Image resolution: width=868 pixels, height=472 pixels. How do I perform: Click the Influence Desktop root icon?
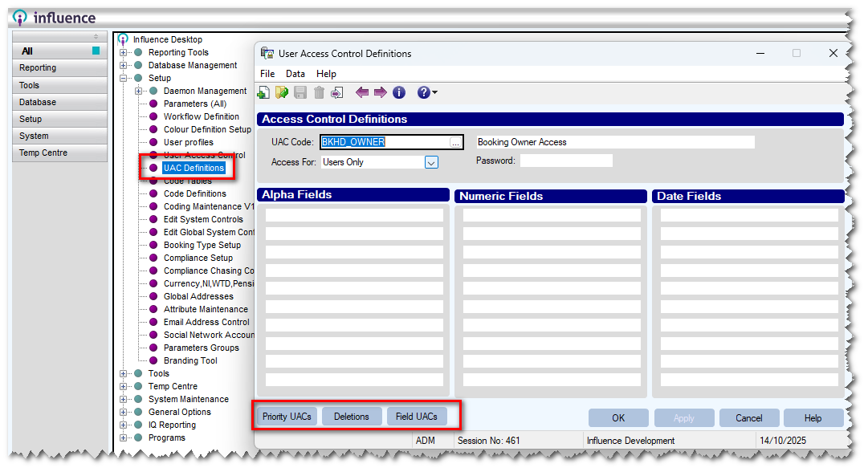(x=123, y=39)
